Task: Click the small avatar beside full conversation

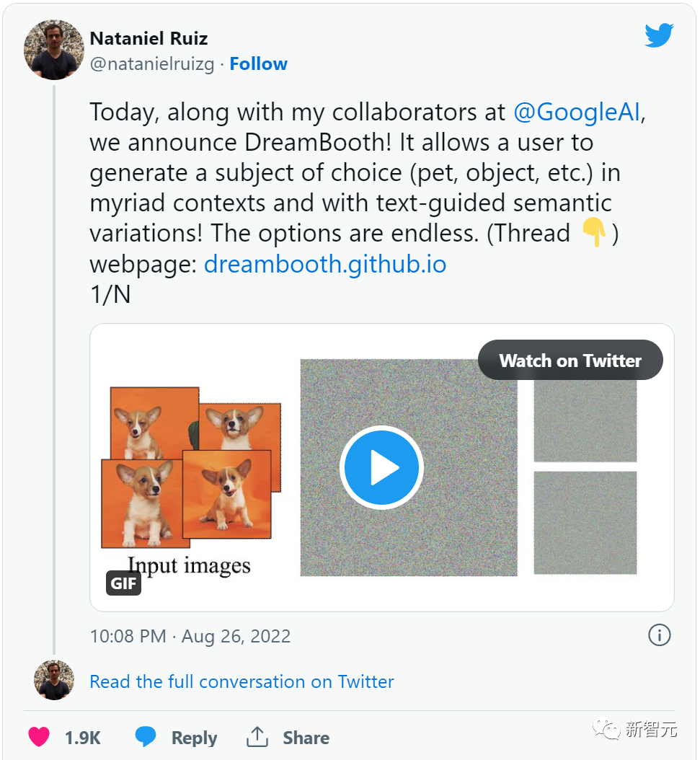Action: click(x=54, y=680)
